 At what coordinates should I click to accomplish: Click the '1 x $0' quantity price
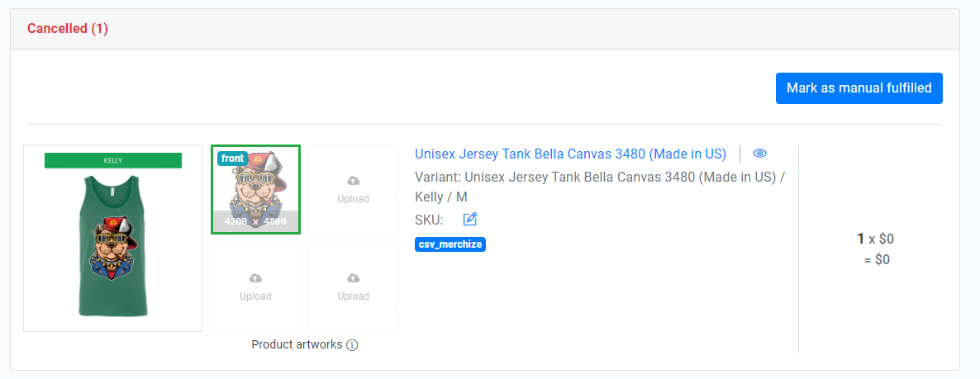pyautogui.click(x=876, y=239)
